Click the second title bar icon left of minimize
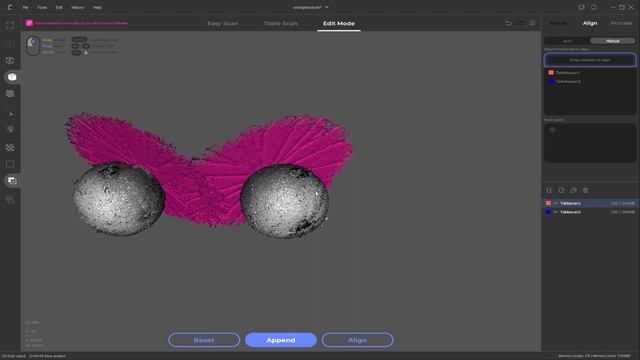640x360 pixels. [594, 7]
